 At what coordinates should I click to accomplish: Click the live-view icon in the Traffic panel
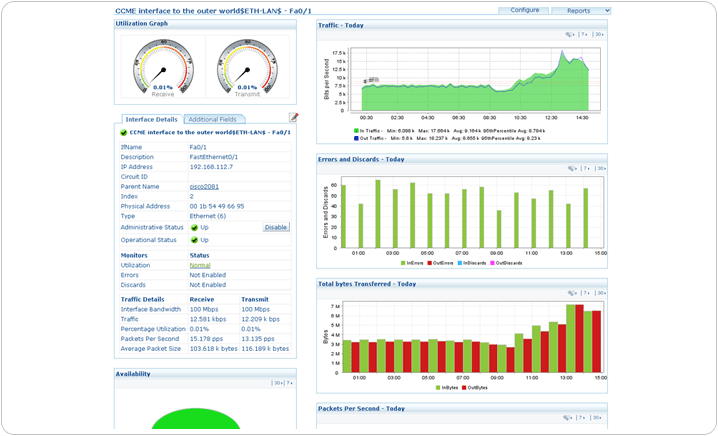[x=569, y=34]
